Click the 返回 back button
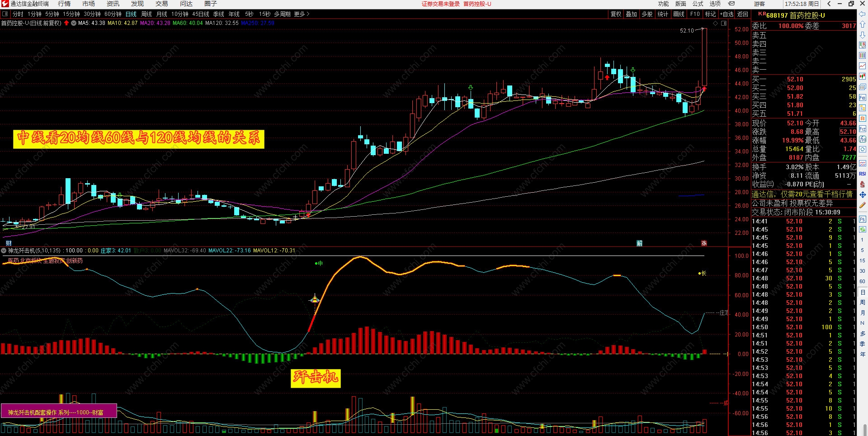The image size is (868, 436). click(x=743, y=14)
